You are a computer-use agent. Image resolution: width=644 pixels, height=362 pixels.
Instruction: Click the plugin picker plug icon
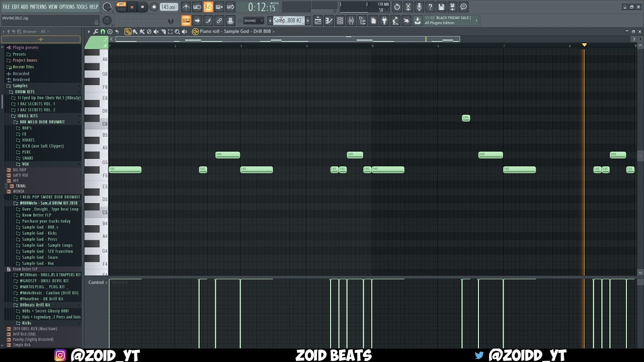pyautogui.click(x=384, y=21)
